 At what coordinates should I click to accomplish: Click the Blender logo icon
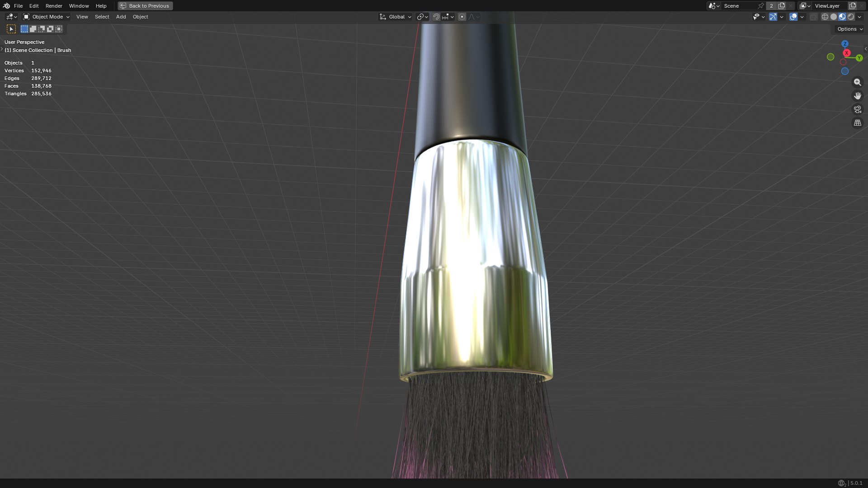pyautogui.click(x=6, y=6)
